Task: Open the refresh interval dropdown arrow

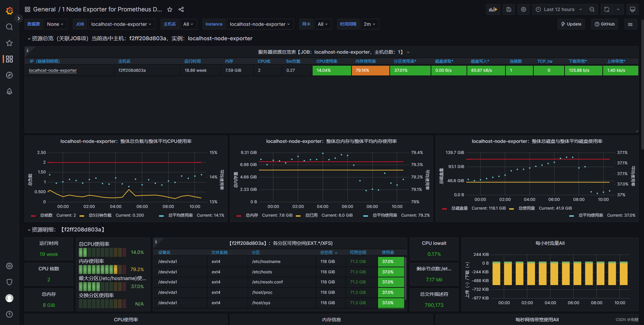Action: (x=619, y=9)
